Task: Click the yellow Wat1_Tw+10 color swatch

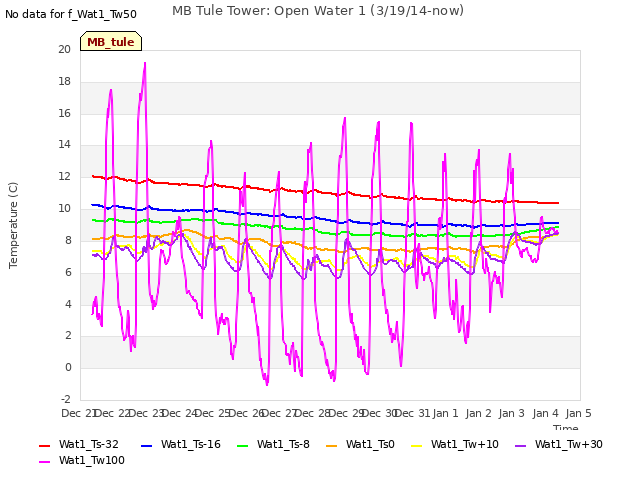Action: (x=416, y=446)
